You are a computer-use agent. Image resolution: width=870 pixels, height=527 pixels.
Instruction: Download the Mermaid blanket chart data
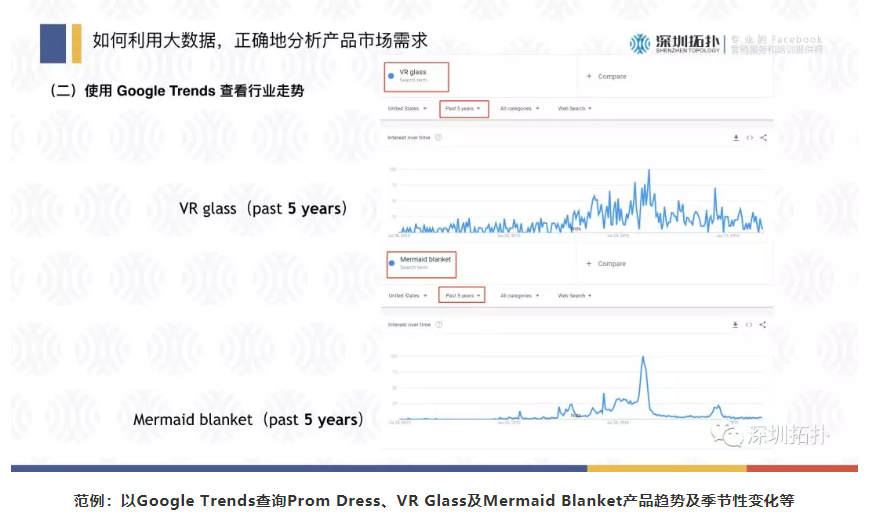click(x=736, y=324)
